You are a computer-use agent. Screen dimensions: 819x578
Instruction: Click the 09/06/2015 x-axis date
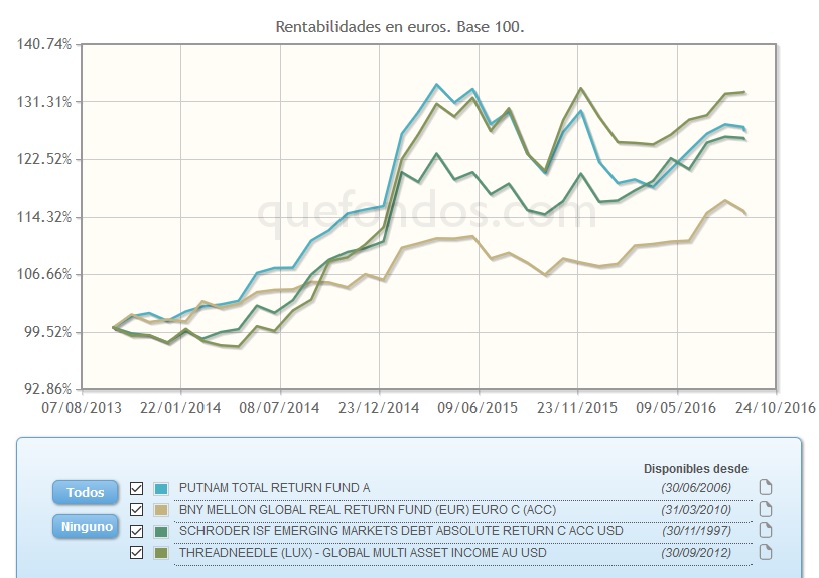click(478, 407)
